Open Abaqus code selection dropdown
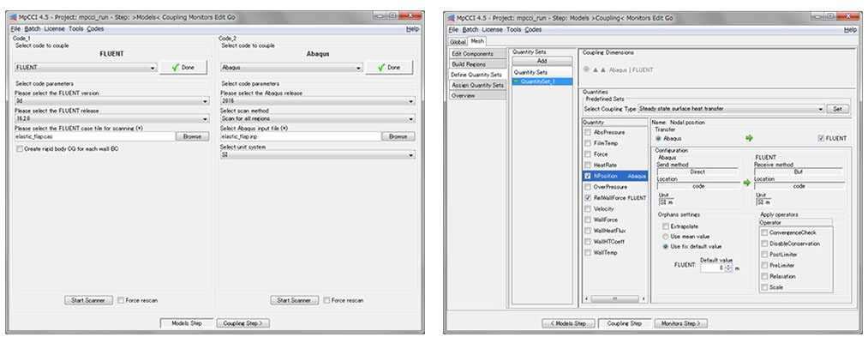Screen dimensions: 868x337 (x=291, y=68)
